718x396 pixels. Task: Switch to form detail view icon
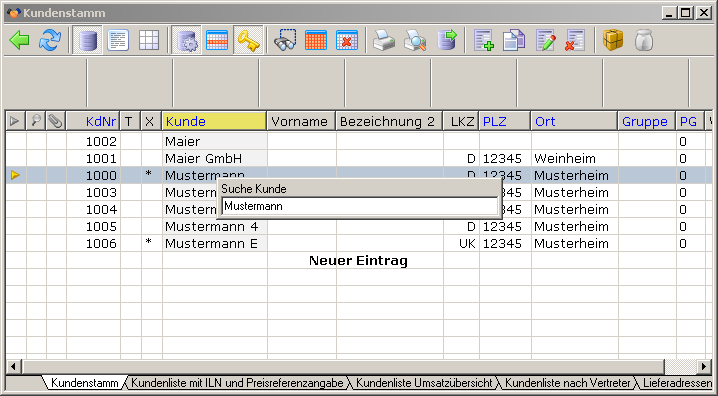[118, 40]
